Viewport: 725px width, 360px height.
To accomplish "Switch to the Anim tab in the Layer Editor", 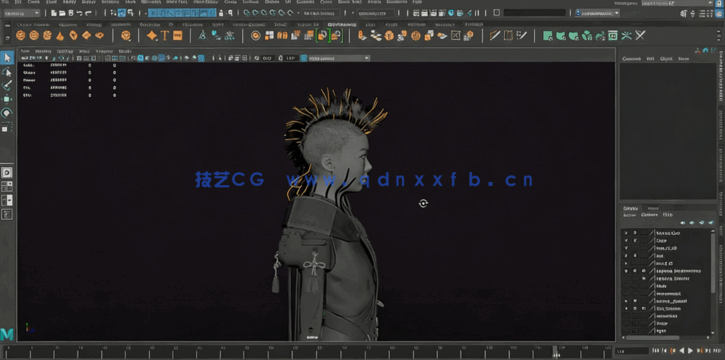I will coord(653,208).
